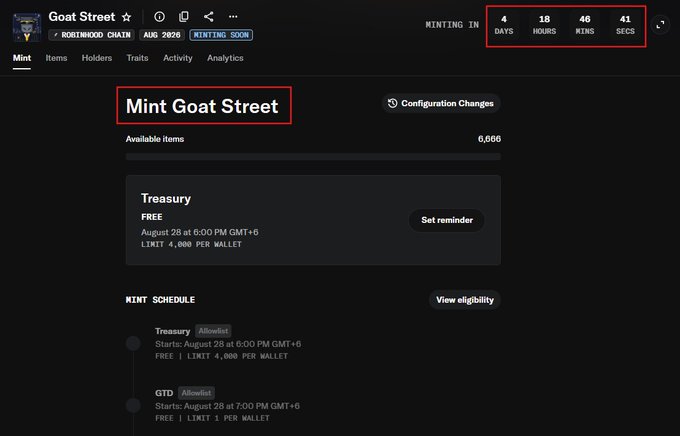Click the GTD stage timeline dot
The width and height of the screenshot is (680, 436).
(133, 405)
